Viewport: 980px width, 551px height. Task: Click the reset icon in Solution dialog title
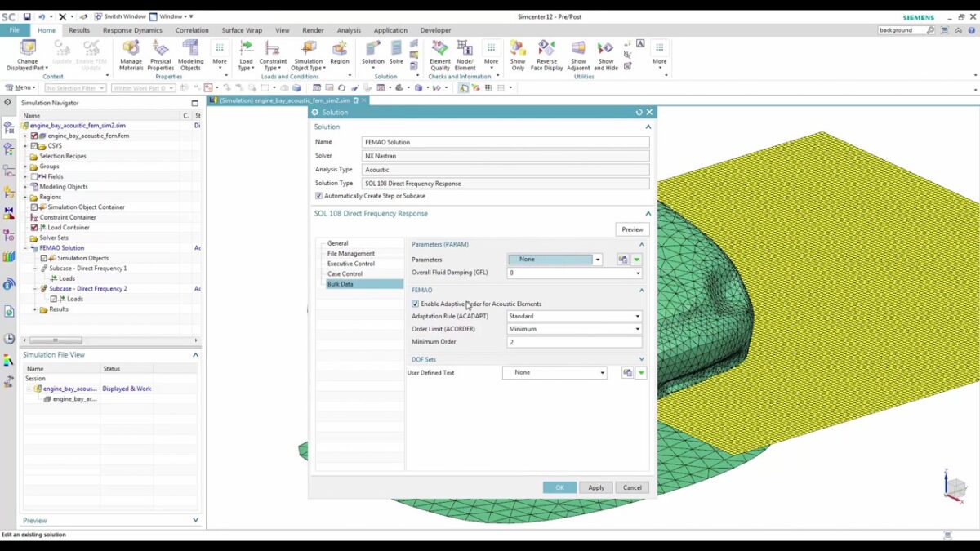[x=639, y=112]
